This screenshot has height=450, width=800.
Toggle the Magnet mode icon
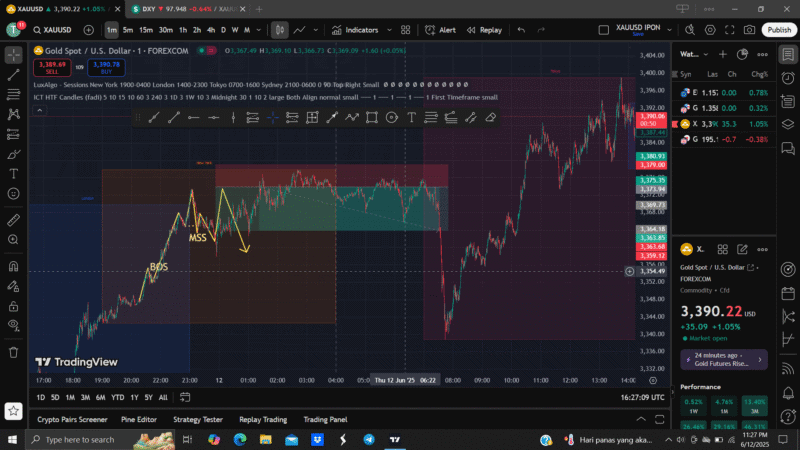click(14, 265)
